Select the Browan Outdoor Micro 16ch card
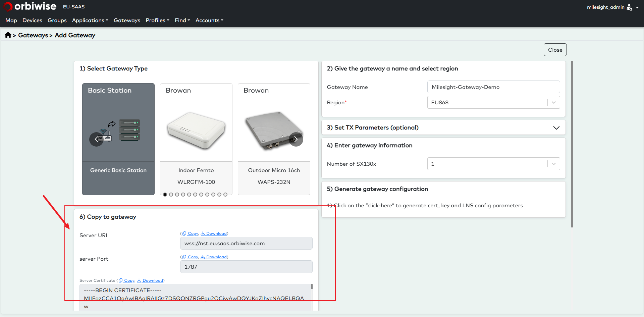The image size is (644, 317). [274, 139]
